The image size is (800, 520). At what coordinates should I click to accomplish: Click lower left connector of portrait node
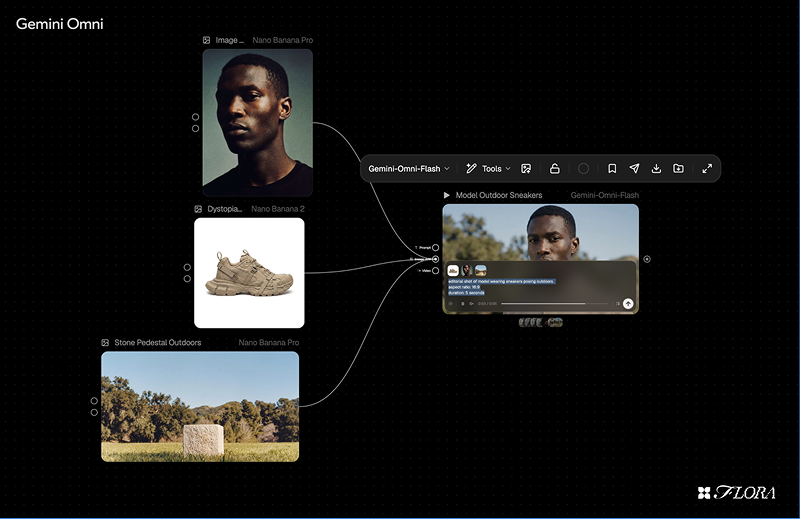point(195,129)
